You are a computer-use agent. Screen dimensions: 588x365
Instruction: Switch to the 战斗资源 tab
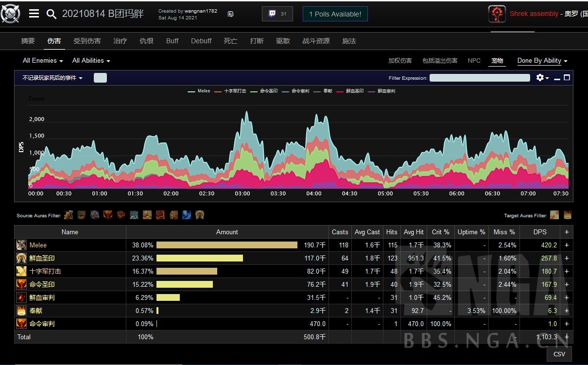coord(316,41)
